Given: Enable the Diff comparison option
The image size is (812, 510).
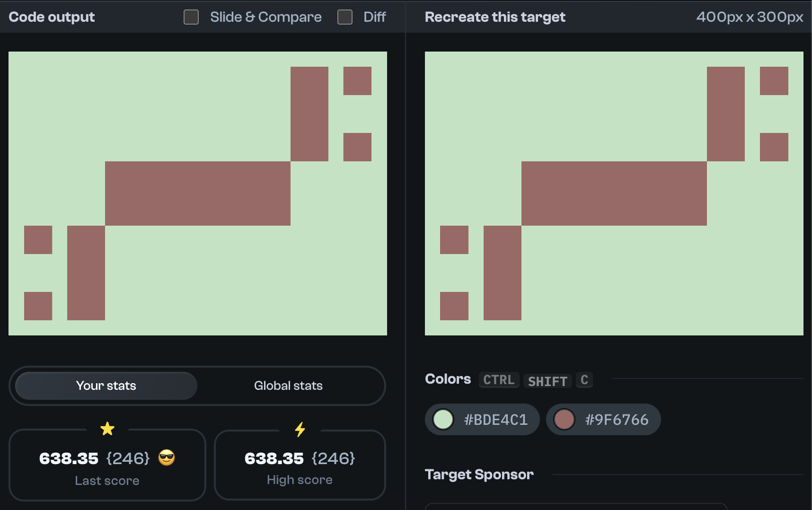Looking at the screenshot, I should [345, 17].
